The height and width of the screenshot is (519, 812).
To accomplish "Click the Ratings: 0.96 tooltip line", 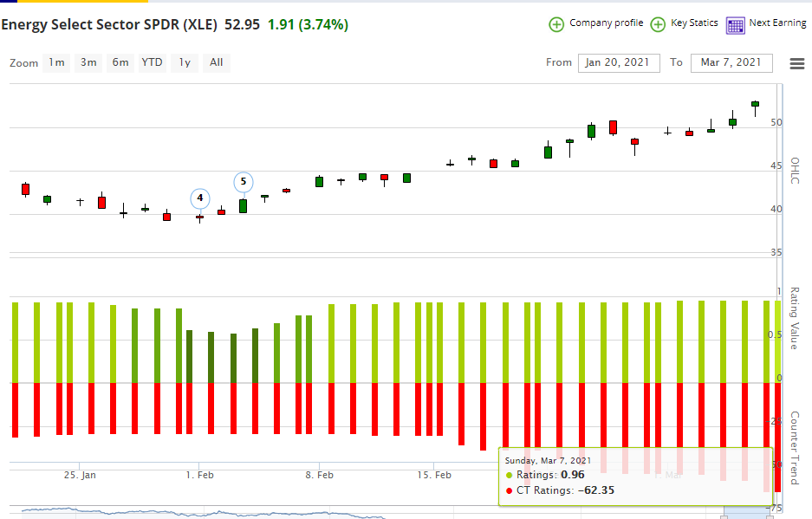I will click(x=545, y=475).
